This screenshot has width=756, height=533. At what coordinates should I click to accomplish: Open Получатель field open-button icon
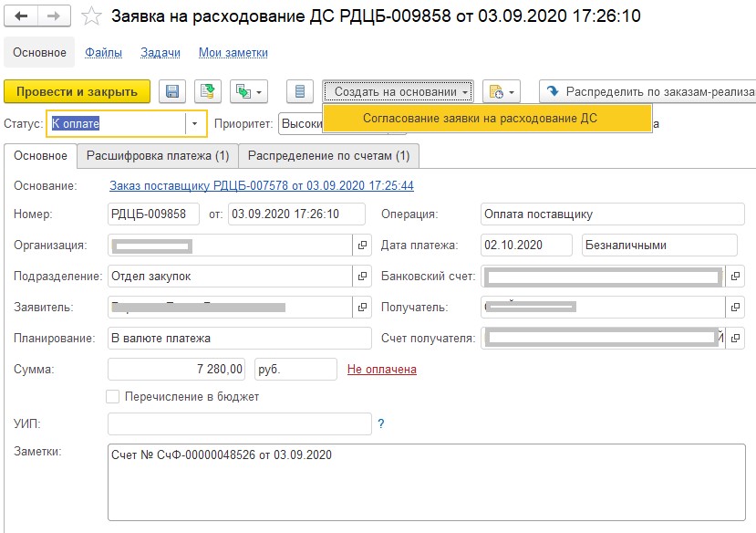coord(735,307)
